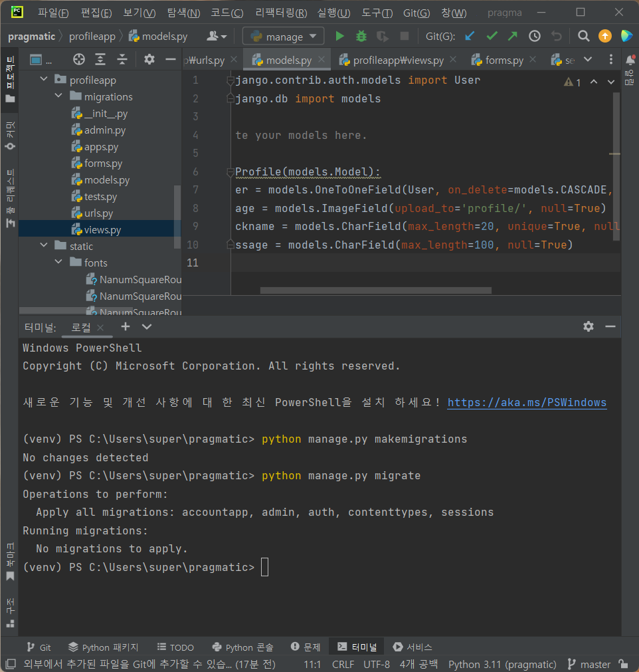Open the user account dropdown
Screen dimensions: 639x672
tap(217, 37)
